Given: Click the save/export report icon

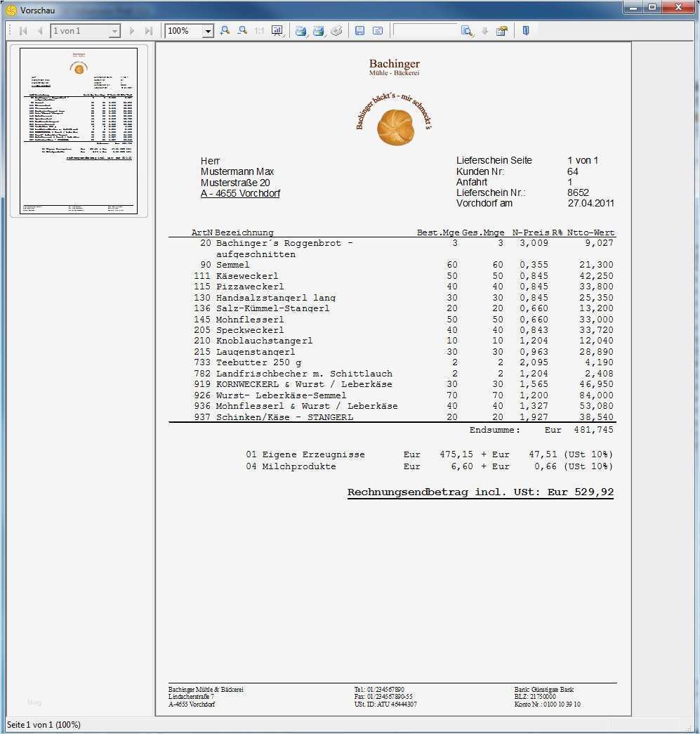Looking at the screenshot, I should (359, 30).
